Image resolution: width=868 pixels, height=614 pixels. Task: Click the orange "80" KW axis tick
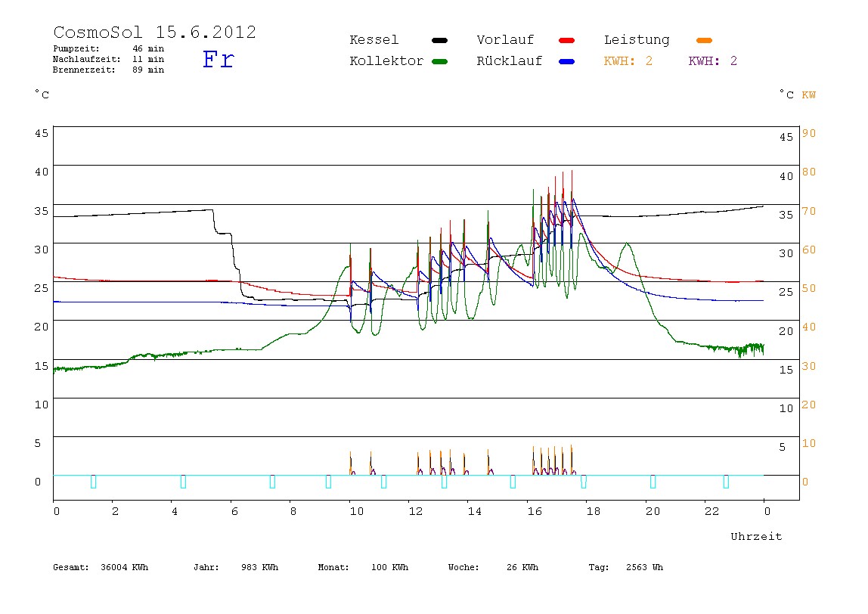pyautogui.click(x=809, y=172)
